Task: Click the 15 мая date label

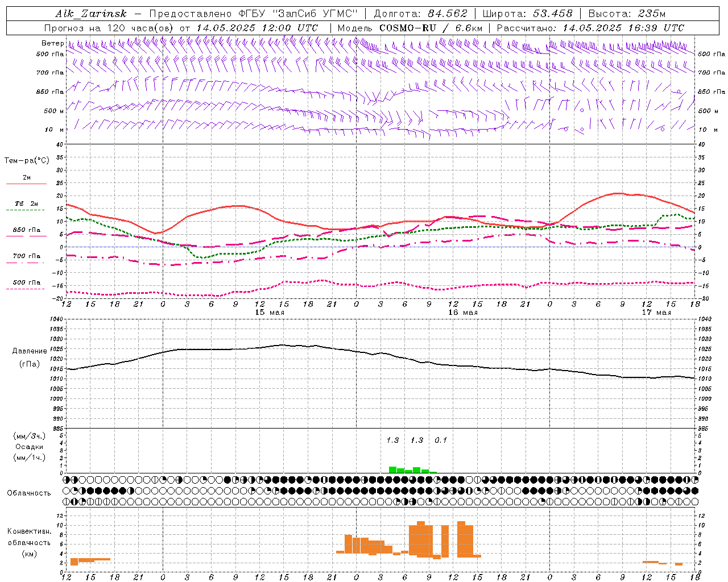Action: [x=270, y=312]
